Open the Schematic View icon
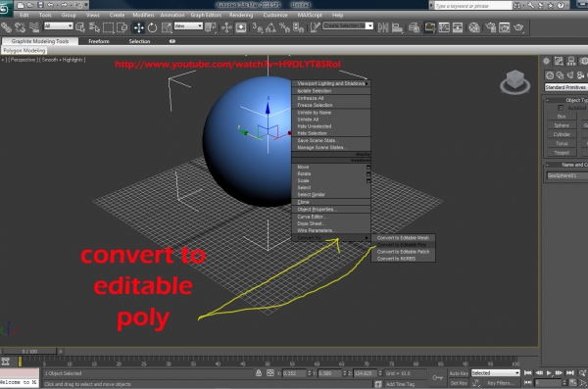 pos(458,27)
